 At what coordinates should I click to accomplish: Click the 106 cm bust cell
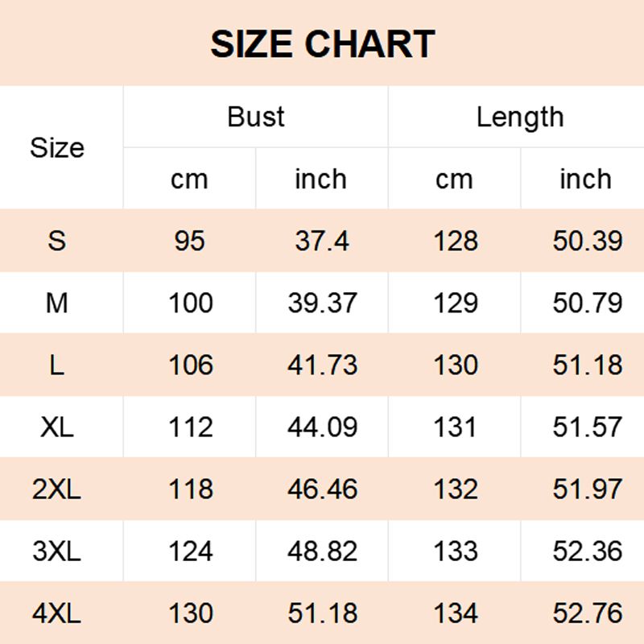(x=191, y=365)
